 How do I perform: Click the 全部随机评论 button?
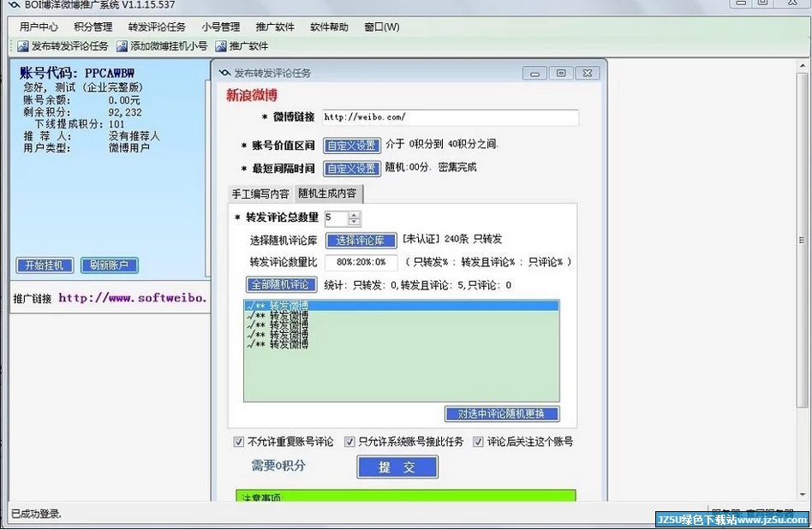[x=280, y=284]
